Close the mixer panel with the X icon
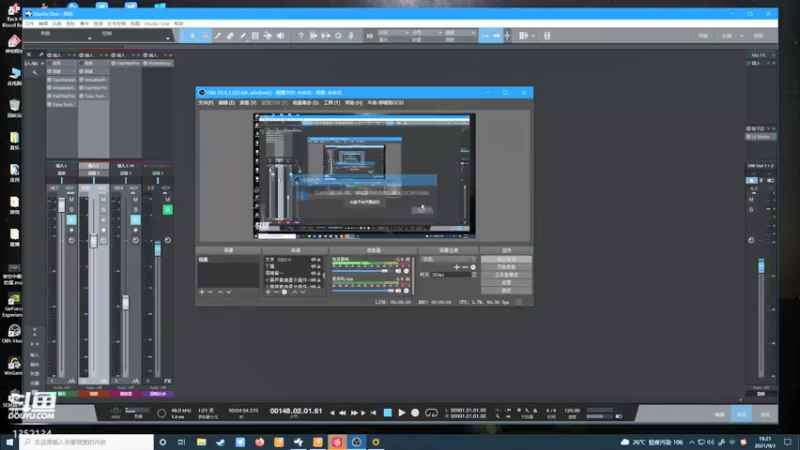The height and width of the screenshot is (450, 800). [29, 55]
